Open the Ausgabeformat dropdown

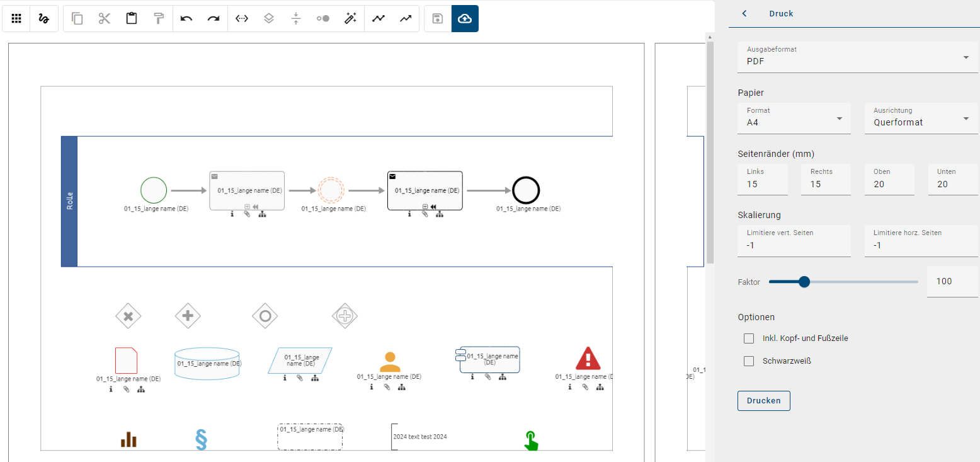(x=966, y=57)
